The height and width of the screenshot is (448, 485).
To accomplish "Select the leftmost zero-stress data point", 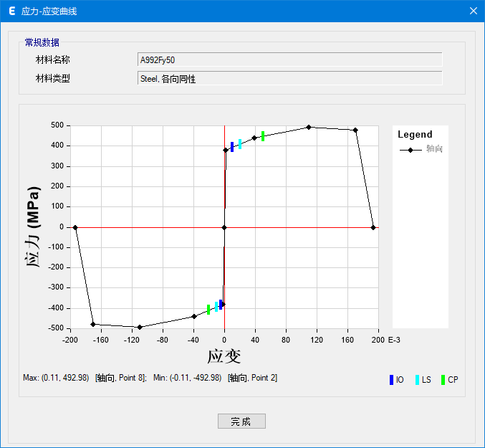I will pos(75,227).
